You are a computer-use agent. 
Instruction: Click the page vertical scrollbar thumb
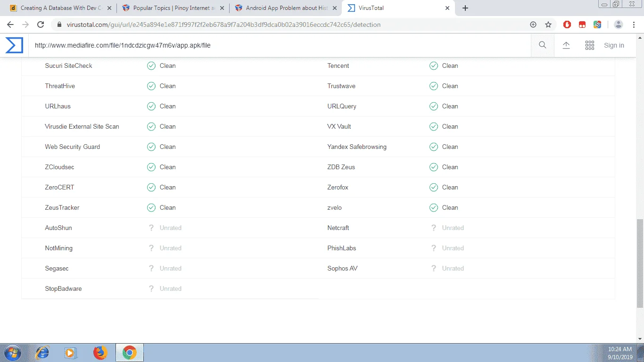[x=640, y=263]
